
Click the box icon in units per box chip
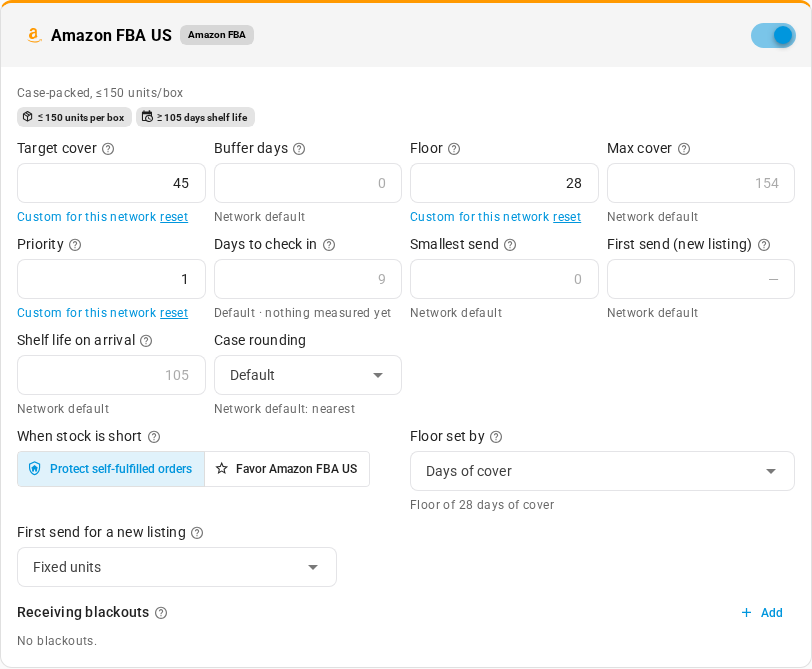tap(28, 117)
